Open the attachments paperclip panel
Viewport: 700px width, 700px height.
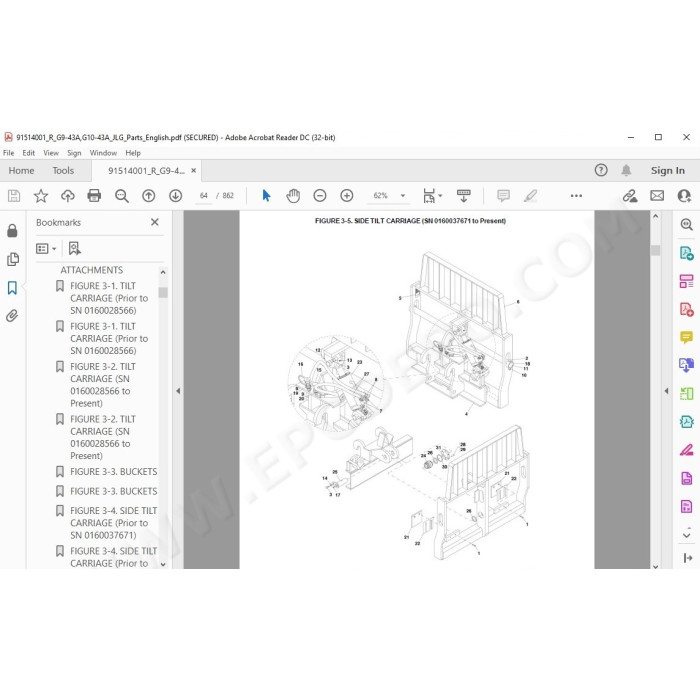(x=12, y=316)
